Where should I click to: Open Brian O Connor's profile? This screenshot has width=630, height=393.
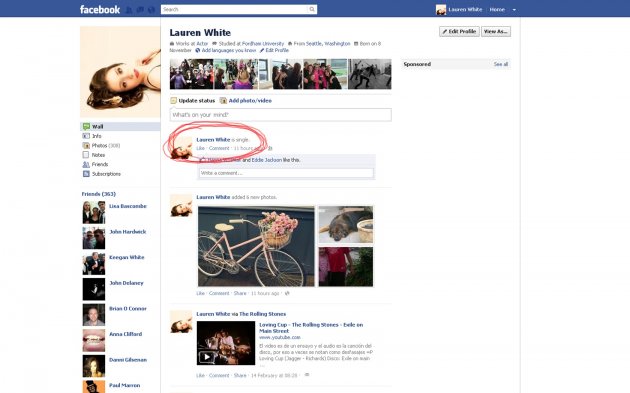(x=128, y=309)
